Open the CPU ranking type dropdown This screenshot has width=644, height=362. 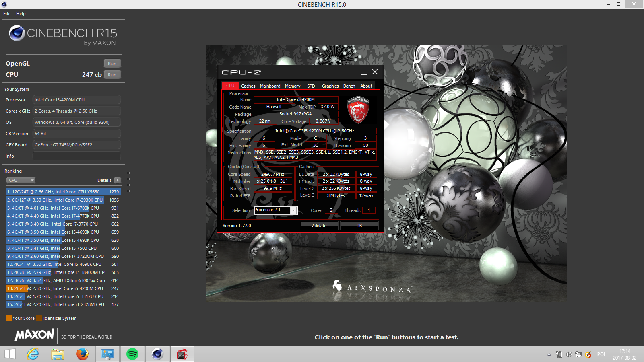tap(21, 180)
